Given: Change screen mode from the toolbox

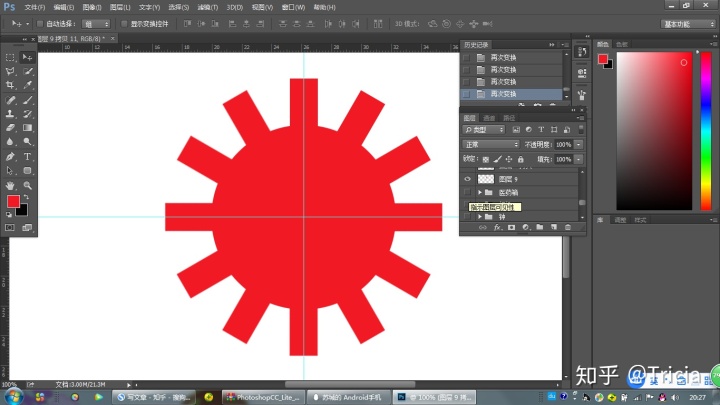Looking at the screenshot, I should click(28, 228).
